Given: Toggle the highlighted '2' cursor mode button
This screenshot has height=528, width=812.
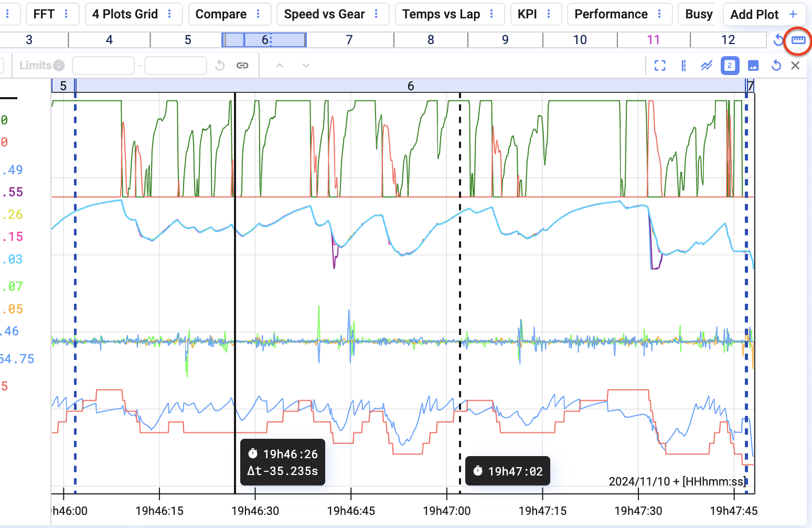Looking at the screenshot, I should click(x=730, y=66).
